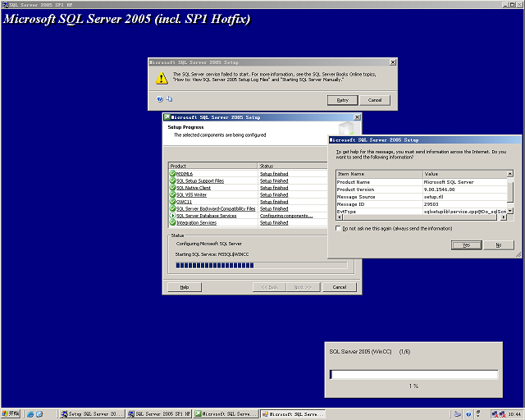
Task: Close the service failed error dialog
Action: coord(393,62)
